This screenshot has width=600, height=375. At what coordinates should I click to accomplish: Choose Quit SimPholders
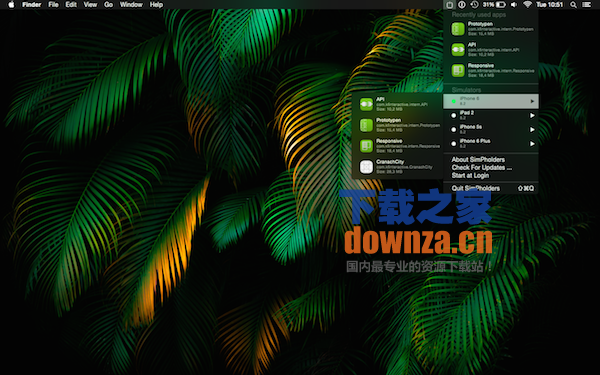(476, 188)
